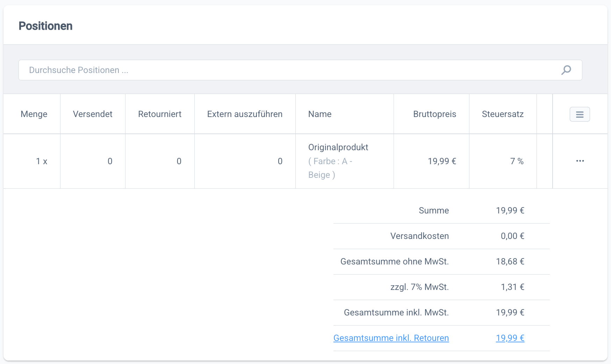Click the Positionen card heading

(x=45, y=26)
